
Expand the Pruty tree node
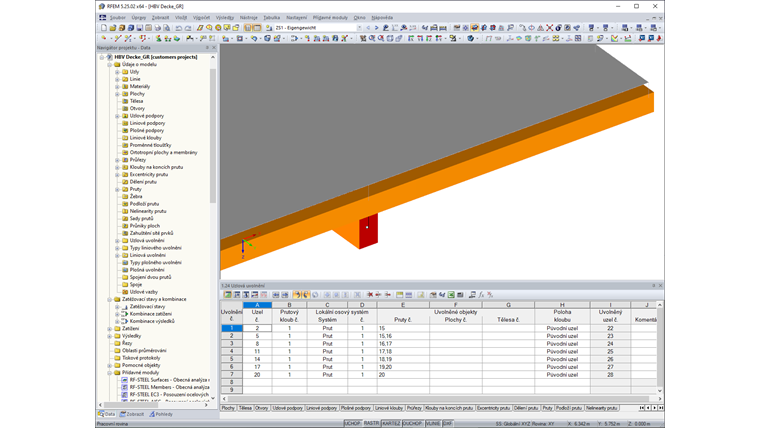(x=117, y=189)
